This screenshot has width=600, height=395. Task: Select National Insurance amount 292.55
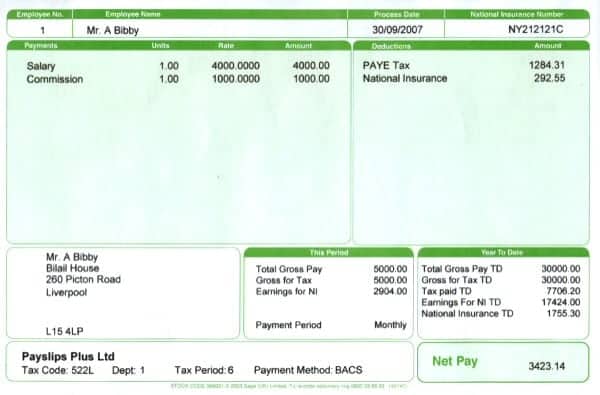click(x=549, y=78)
